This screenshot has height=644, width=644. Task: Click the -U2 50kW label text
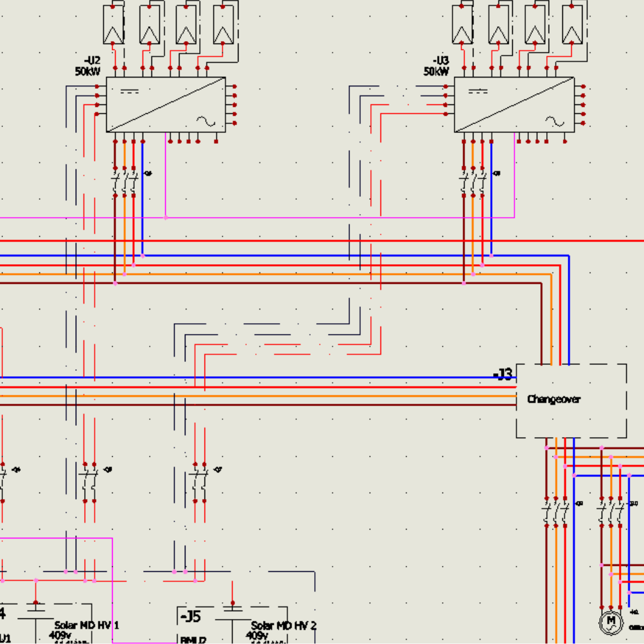[88, 66]
